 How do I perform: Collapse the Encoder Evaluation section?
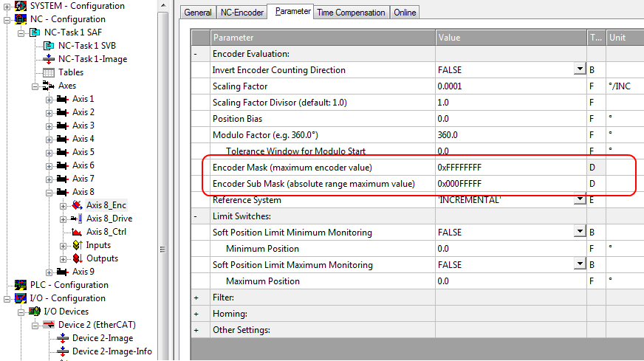point(196,54)
